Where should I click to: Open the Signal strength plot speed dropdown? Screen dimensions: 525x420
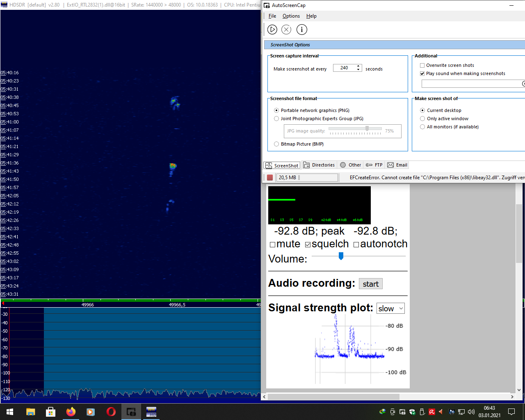[x=390, y=308]
